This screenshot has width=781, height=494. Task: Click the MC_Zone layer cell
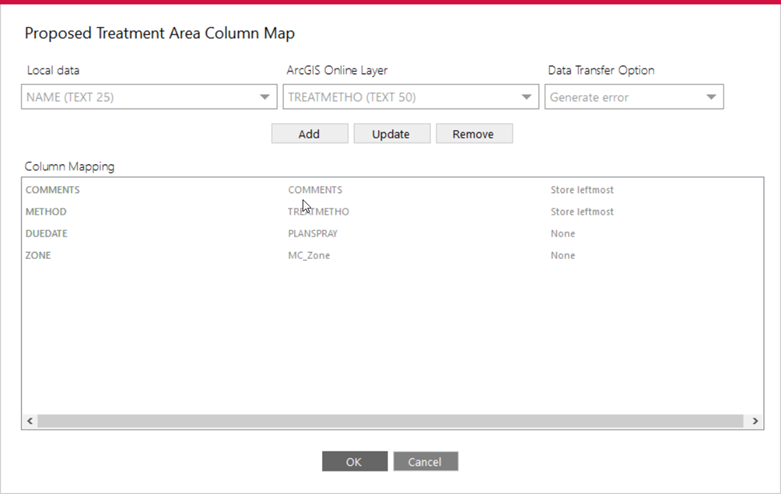coord(309,255)
